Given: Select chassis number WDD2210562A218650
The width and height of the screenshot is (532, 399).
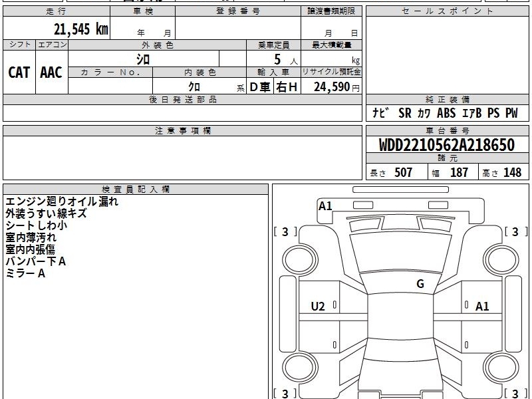Looking at the screenshot, I should click(x=447, y=145).
